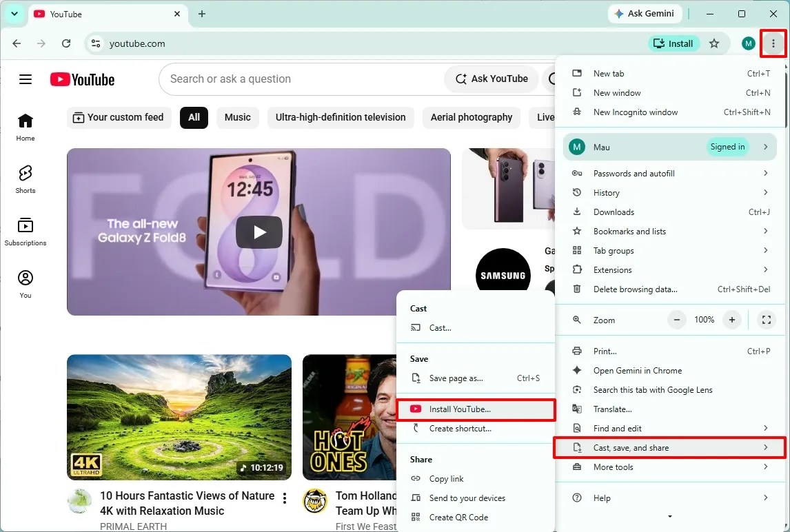Screen dimensions: 790x532
Task: Expand Find and edit submenu
Action: pos(670,428)
